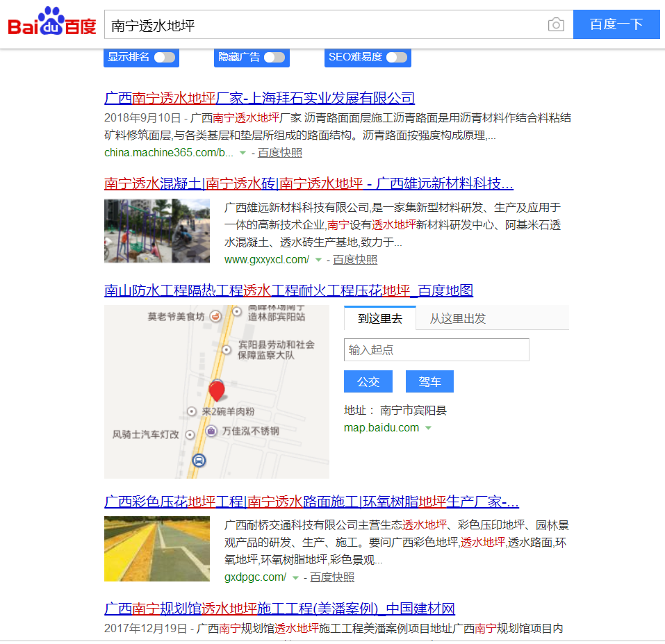Click the address text 南宁市宾阳县

pos(413,411)
